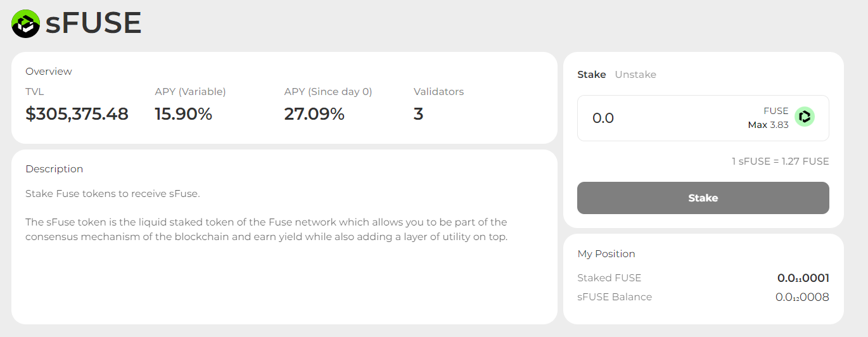
Task: Click the APY (Since day 0) 27.09% value
Action: click(314, 114)
